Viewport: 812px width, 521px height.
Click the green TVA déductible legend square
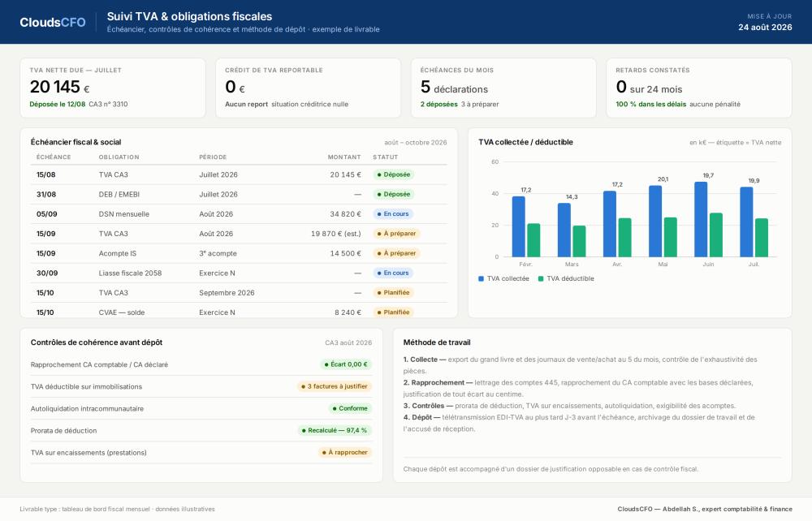point(541,279)
